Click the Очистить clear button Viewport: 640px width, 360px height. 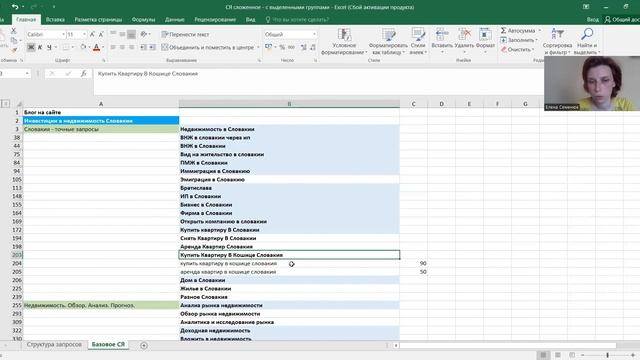[x=518, y=49]
